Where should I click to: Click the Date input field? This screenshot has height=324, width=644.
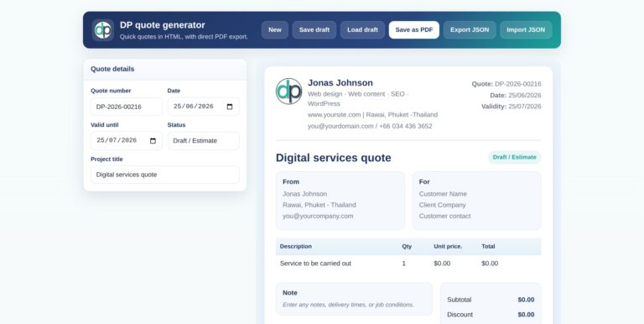coord(203,107)
